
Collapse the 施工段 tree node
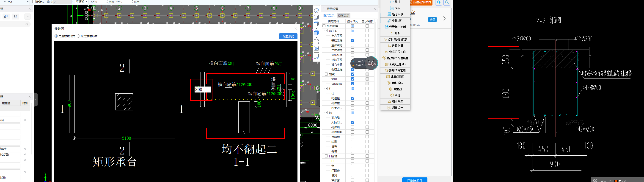click(x=326, y=31)
